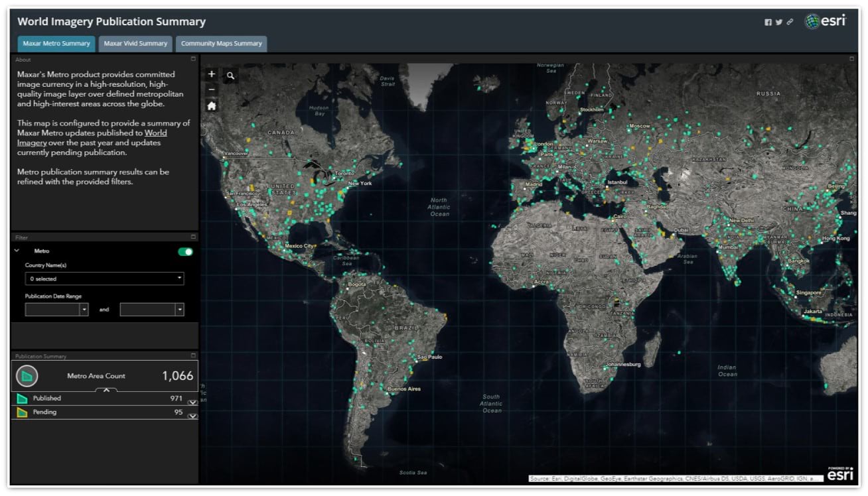This screenshot has height=496, width=868.
Task: Click the Madrid map label
Action: pyautogui.click(x=534, y=184)
